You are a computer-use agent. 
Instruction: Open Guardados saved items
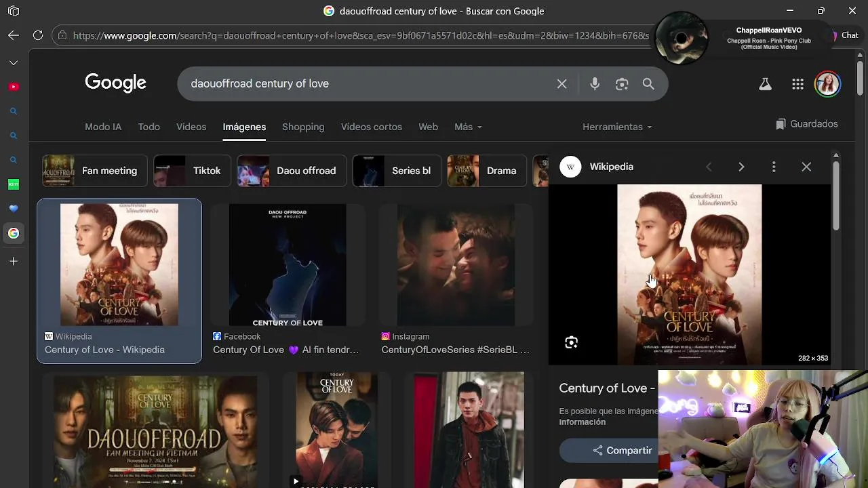[x=807, y=124]
